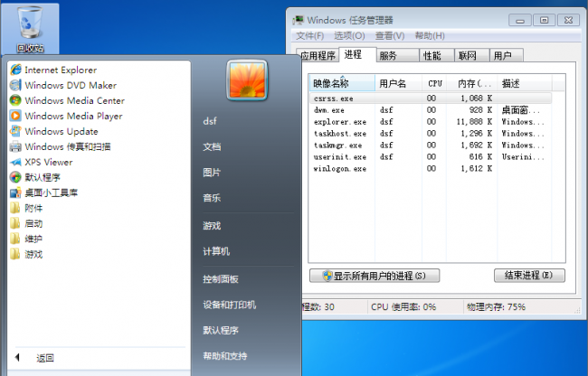Sort by the 描述 column header
This screenshot has height=376, width=588.
525,83
